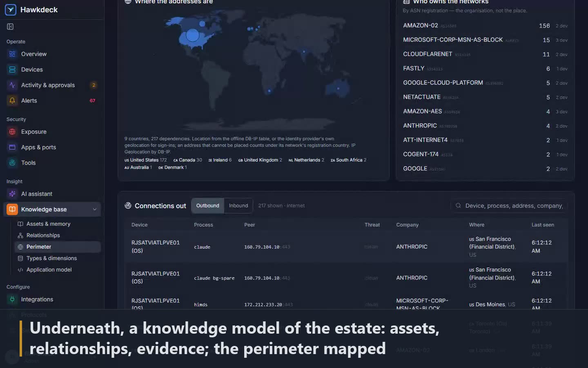Click the Assets & memory book icon

(x=20, y=224)
